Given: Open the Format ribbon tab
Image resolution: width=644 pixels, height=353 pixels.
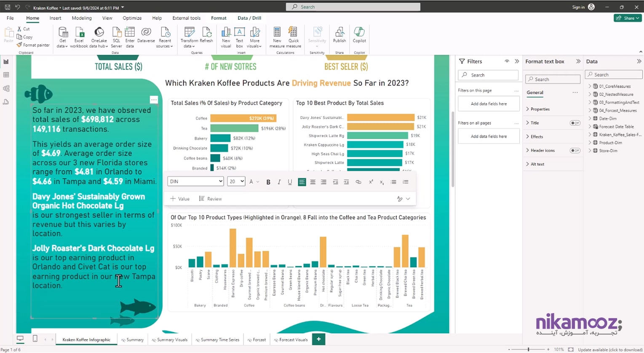Looking at the screenshot, I should [219, 18].
